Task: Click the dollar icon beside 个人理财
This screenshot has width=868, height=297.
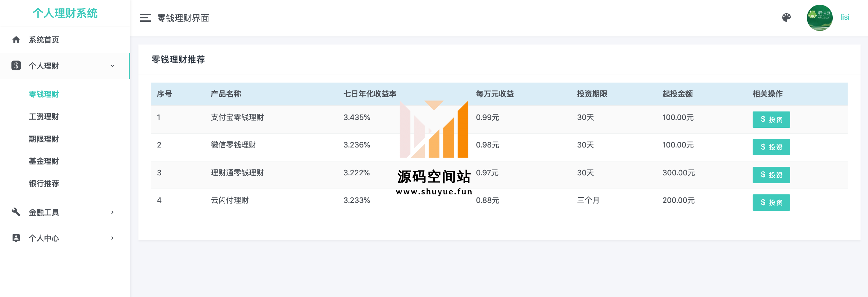Action: [x=16, y=66]
